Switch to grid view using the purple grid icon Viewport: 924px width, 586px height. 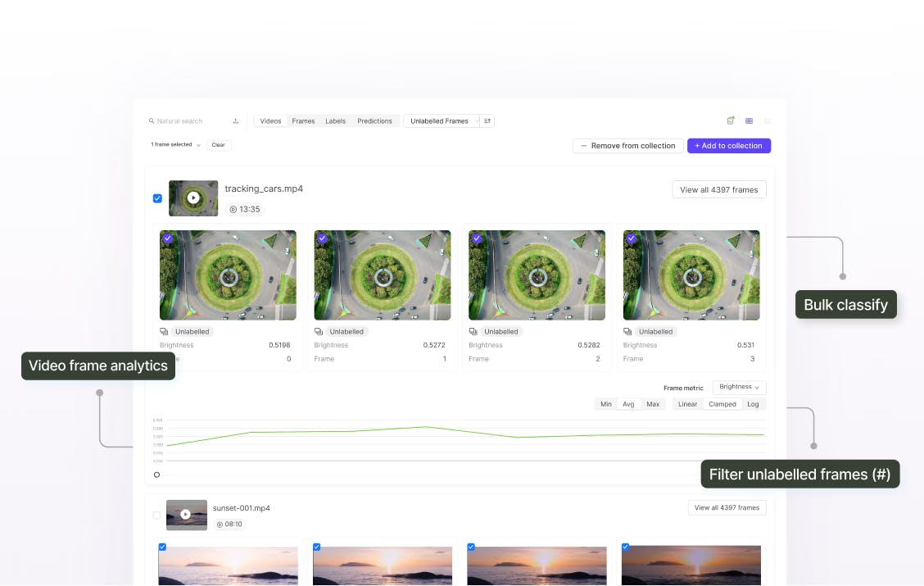(x=749, y=120)
